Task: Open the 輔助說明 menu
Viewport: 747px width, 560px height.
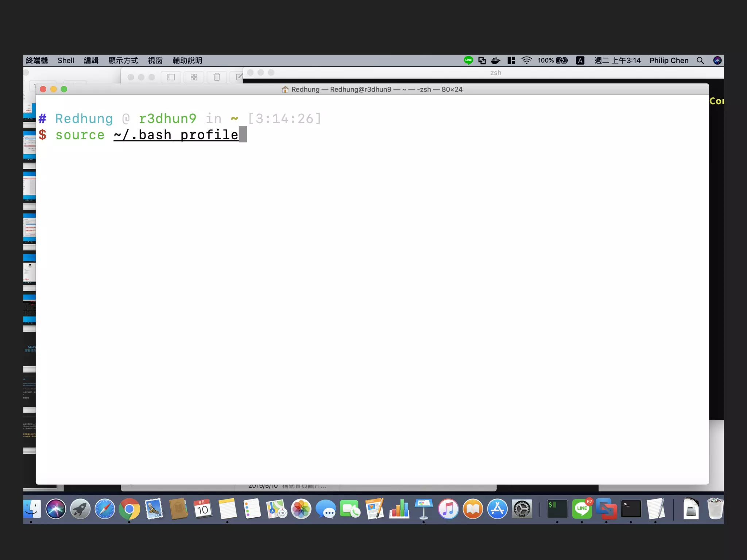Action: pyautogui.click(x=187, y=61)
